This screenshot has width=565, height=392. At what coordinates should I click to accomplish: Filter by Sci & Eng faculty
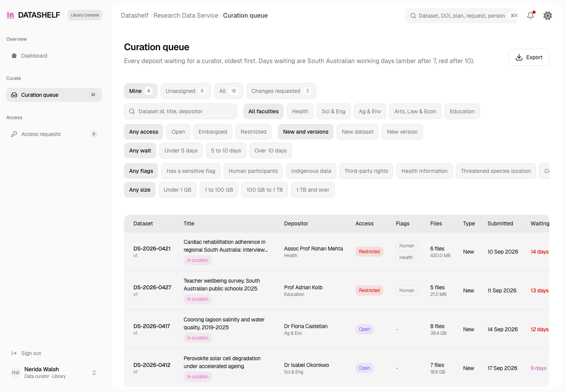pyautogui.click(x=334, y=111)
